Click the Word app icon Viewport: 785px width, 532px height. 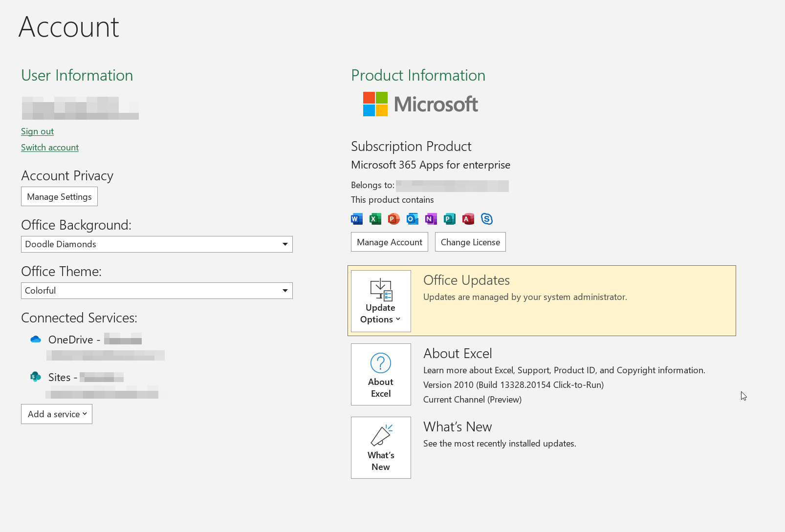tap(357, 219)
